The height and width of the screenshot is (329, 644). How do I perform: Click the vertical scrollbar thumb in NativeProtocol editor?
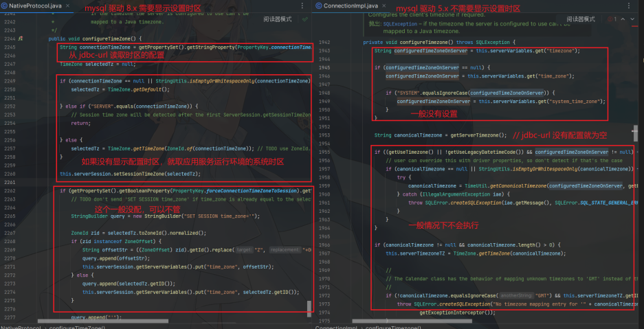click(309, 308)
